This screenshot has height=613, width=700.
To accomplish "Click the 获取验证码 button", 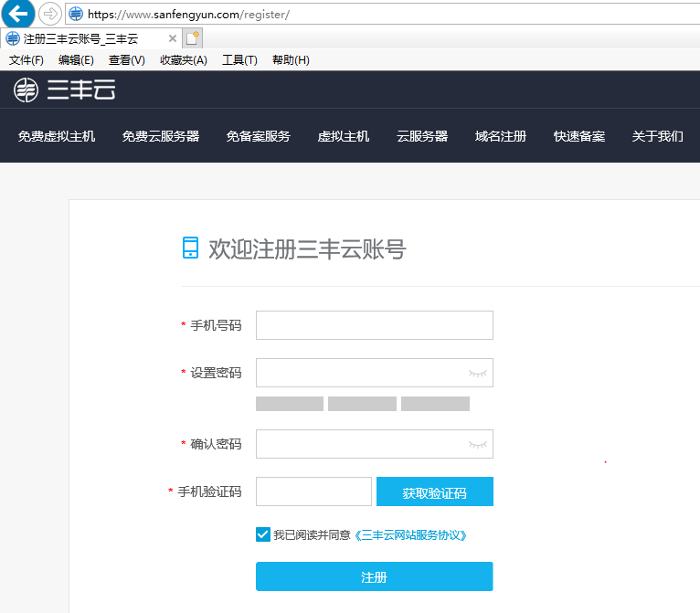I will click(x=434, y=492).
